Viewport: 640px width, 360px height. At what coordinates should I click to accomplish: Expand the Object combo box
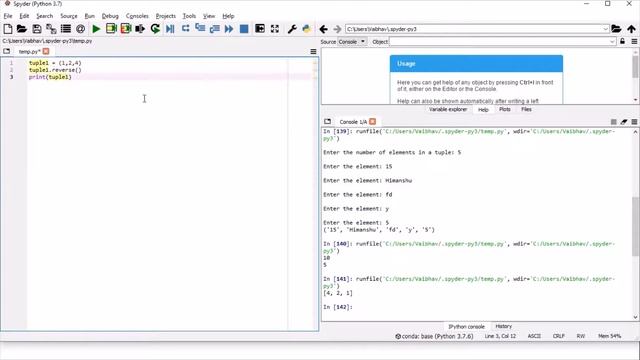(x=612, y=42)
